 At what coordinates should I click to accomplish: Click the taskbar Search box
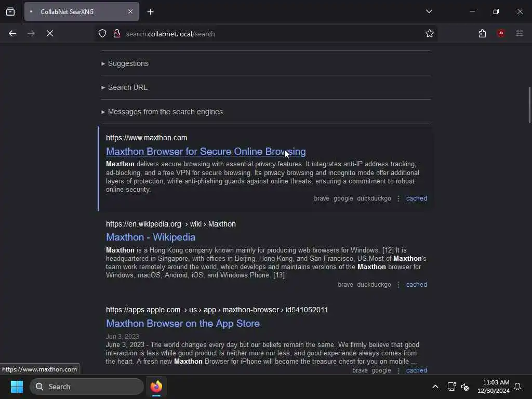coord(87,387)
